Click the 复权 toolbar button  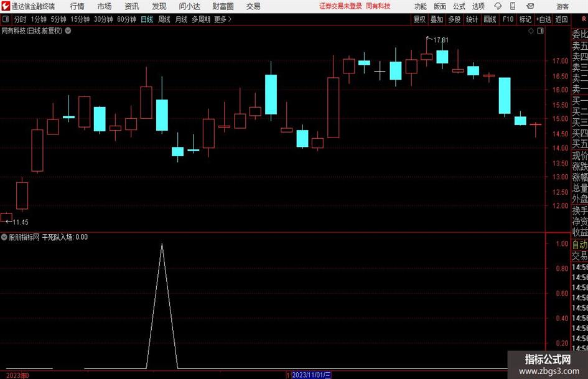419,19
